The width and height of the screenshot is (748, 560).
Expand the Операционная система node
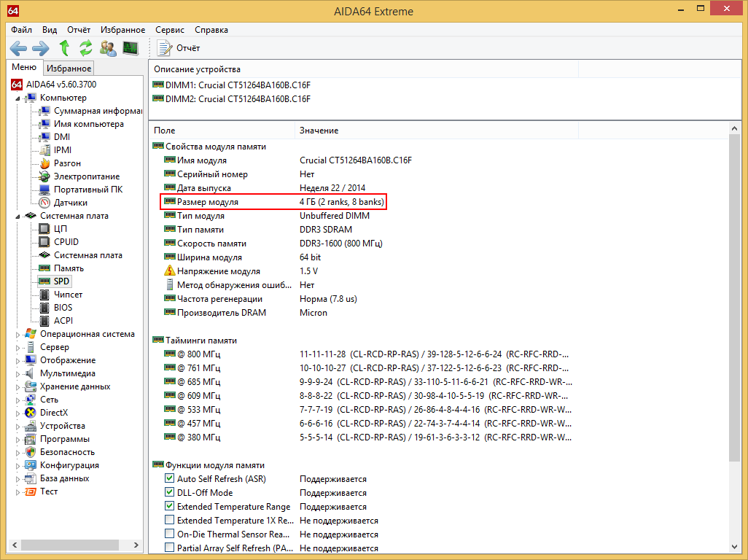[17, 335]
